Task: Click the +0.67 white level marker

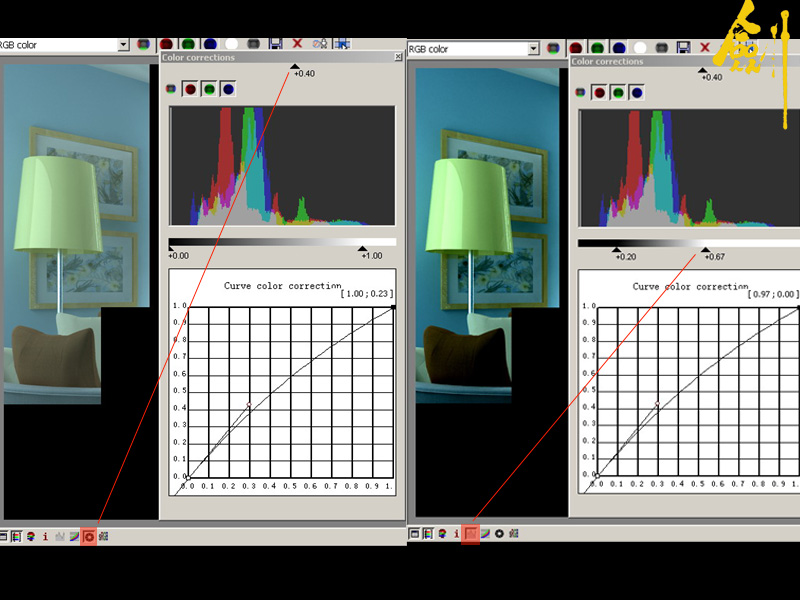Action: pyautogui.click(x=705, y=249)
